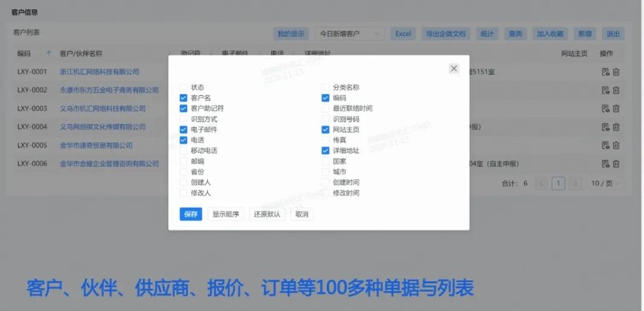Click the 统计 button
644x311 pixels.
tap(487, 34)
